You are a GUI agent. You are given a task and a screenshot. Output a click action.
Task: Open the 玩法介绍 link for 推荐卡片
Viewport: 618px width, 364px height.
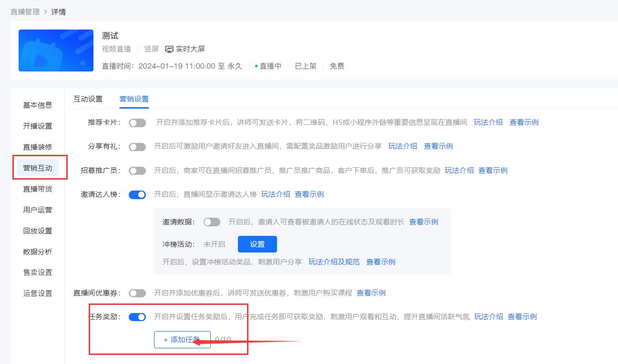(x=488, y=122)
